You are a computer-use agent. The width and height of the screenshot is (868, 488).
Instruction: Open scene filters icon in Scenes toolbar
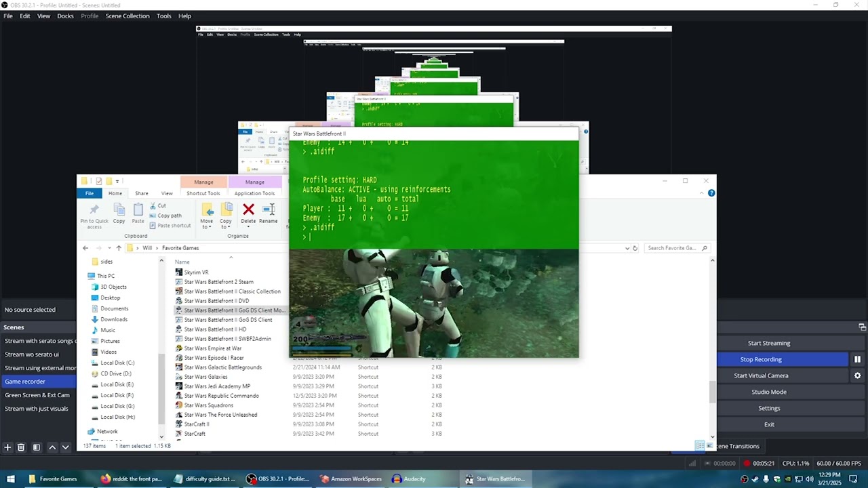[x=37, y=447]
